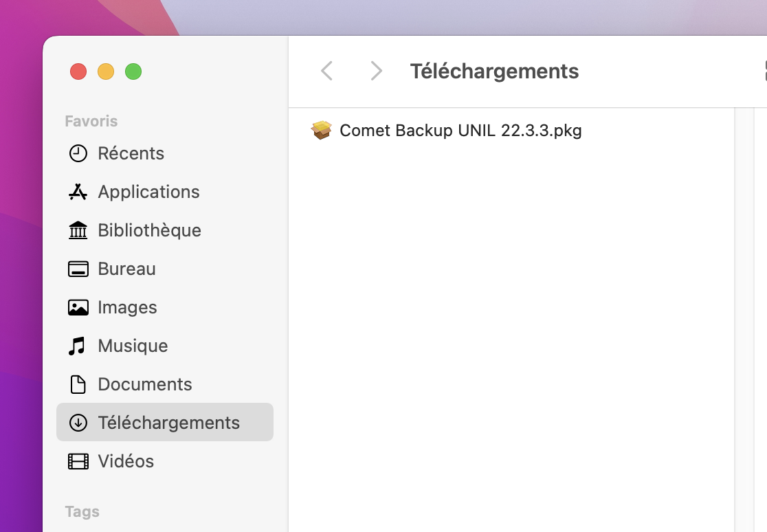Collapse the Tags section header
The height and width of the screenshot is (532, 767).
(x=82, y=511)
